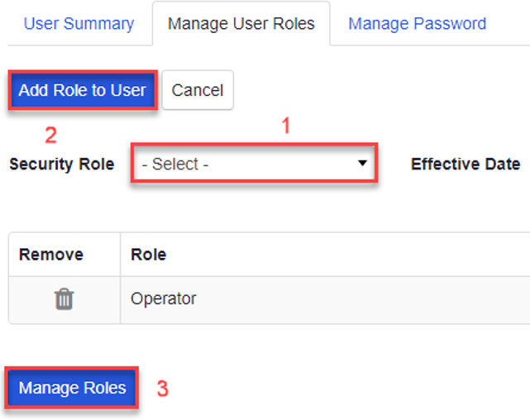Select the Manage User Roles tab
The image size is (530, 420).
(241, 23)
